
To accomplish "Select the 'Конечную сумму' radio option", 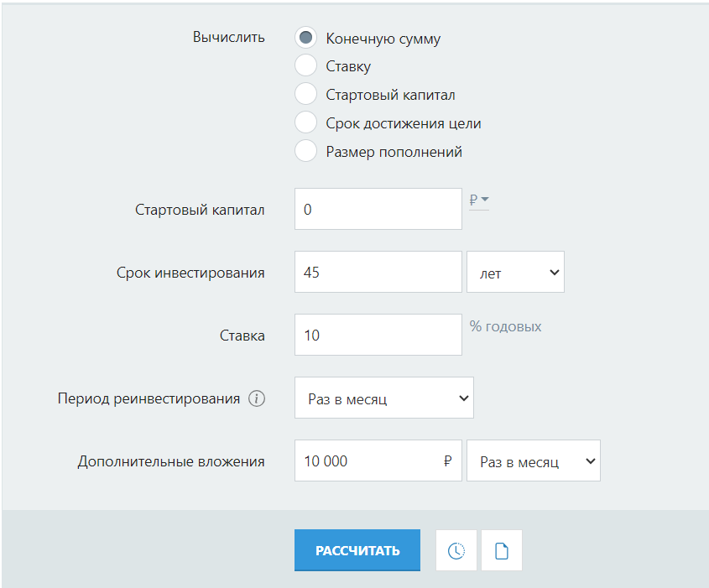I will 305,37.
